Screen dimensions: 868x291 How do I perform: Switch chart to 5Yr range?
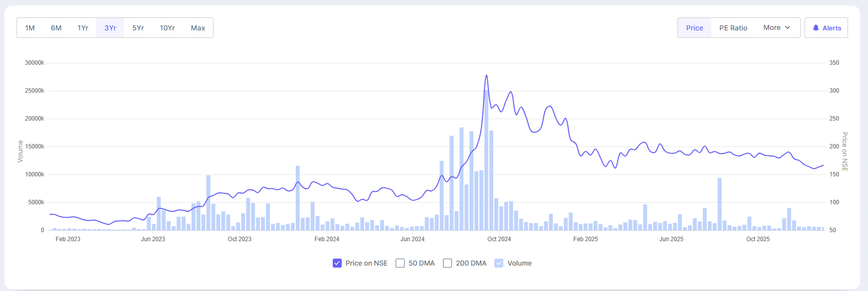[138, 28]
